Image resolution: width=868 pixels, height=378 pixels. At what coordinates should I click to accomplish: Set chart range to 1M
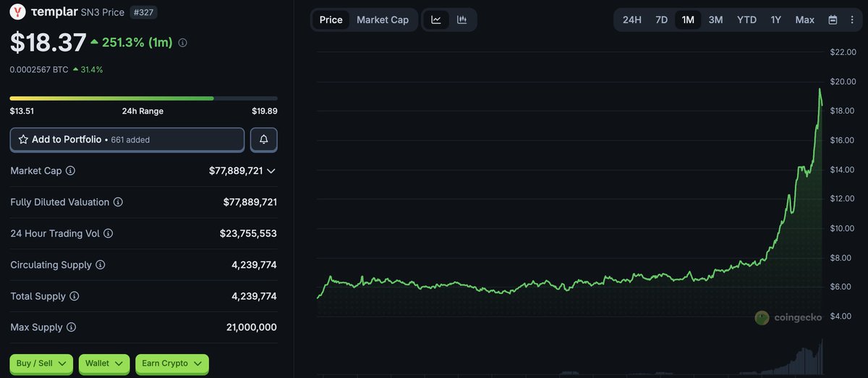point(688,20)
